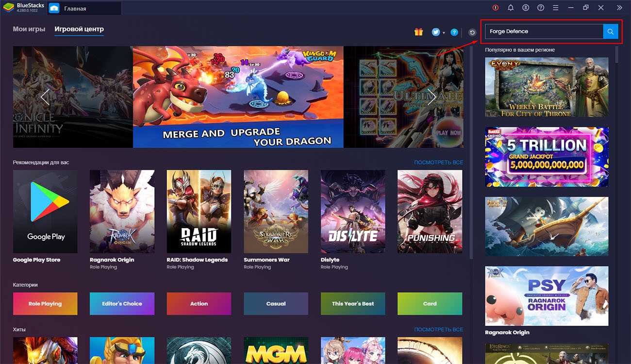Viewport: 631px width, 364px height.
Task: Show the previous banner slide
Action: pyautogui.click(x=45, y=97)
